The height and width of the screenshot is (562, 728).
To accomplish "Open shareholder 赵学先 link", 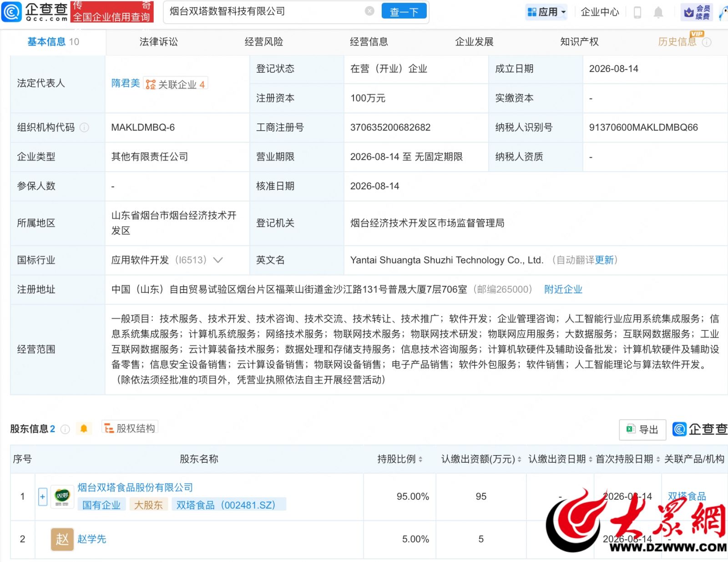I will 91,539.
